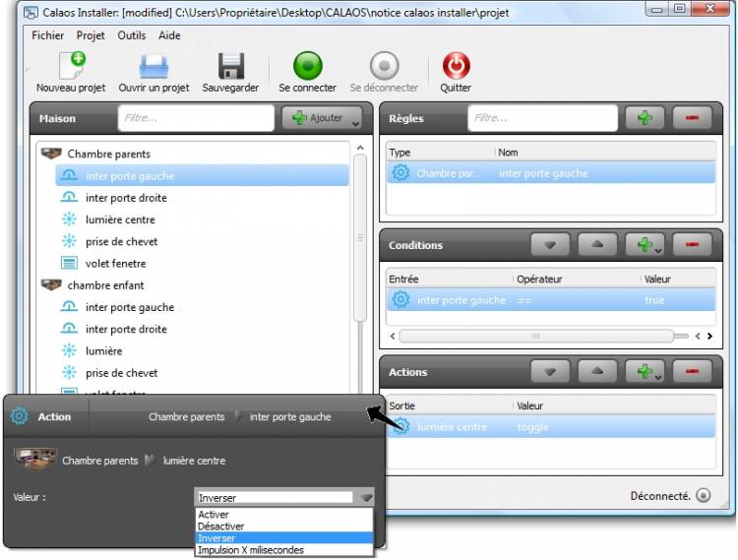Screen dimensions: 738x560
Task: Select volet fenetre under Chambre parents
Action: click(116, 263)
